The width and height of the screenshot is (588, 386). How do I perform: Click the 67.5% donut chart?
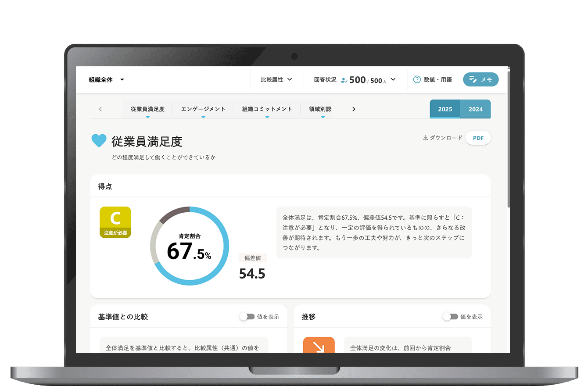pos(190,246)
